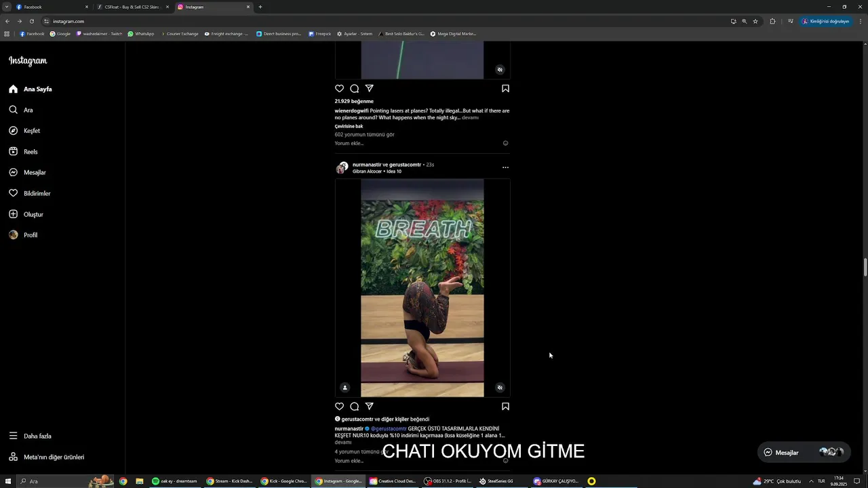This screenshot has height=488, width=868.
Task: Open the apps grid in bookmarks bar
Action: [x=7, y=34]
